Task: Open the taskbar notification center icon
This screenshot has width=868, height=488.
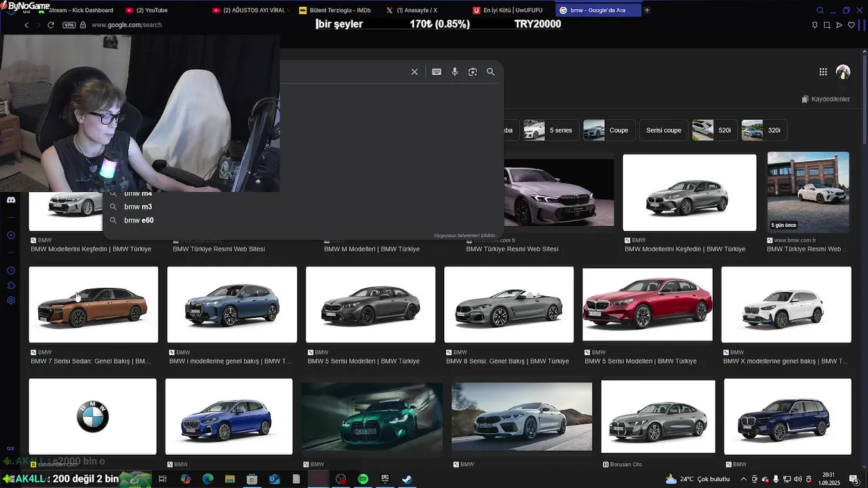Action: [x=854, y=479]
